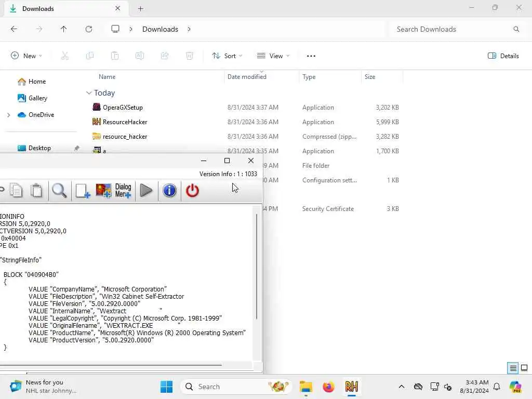532x399 pixels.
Task: Click the Resource Hacker taskbar icon
Action: (352, 387)
